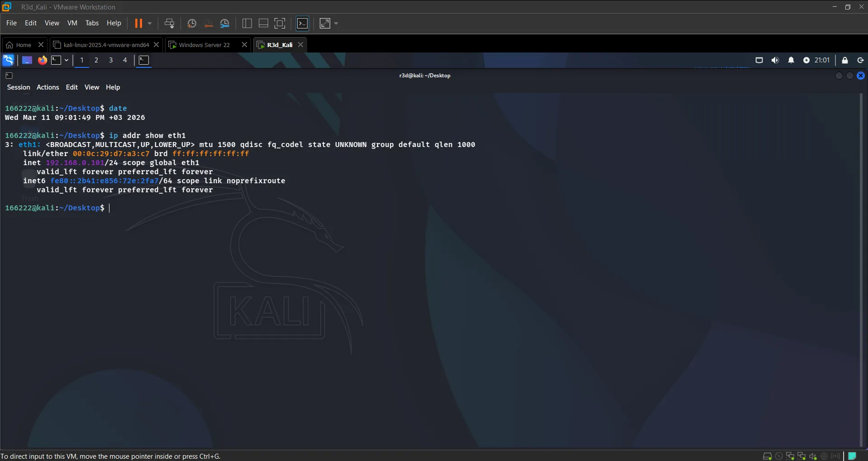
Task: Open Kali notifications bell
Action: (x=791, y=60)
